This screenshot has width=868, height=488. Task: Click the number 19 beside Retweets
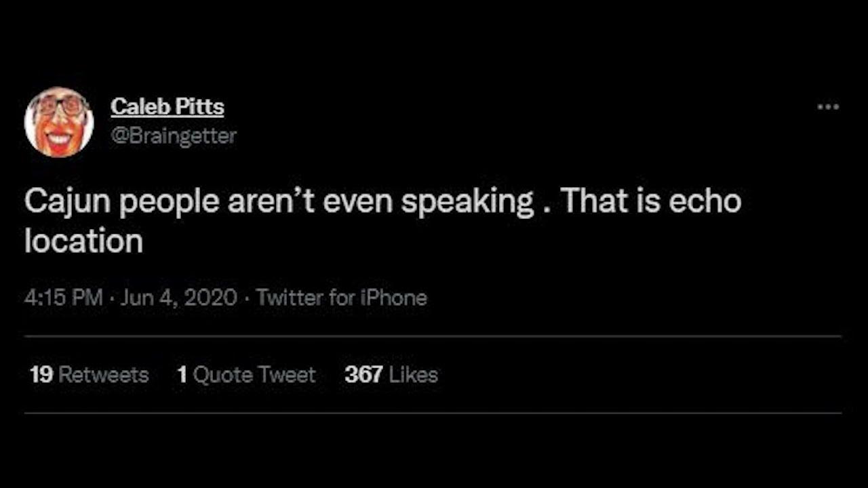tap(41, 375)
